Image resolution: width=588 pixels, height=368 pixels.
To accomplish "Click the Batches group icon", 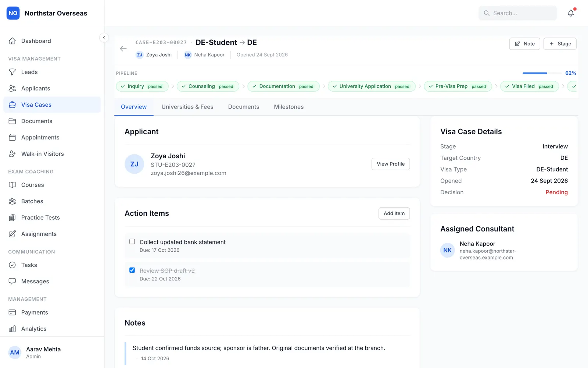I will [12, 201].
